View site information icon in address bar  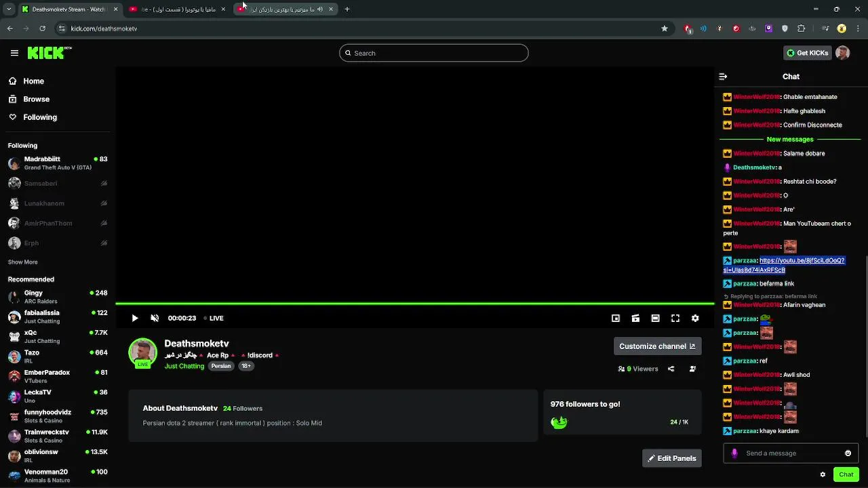pos(62,28)
